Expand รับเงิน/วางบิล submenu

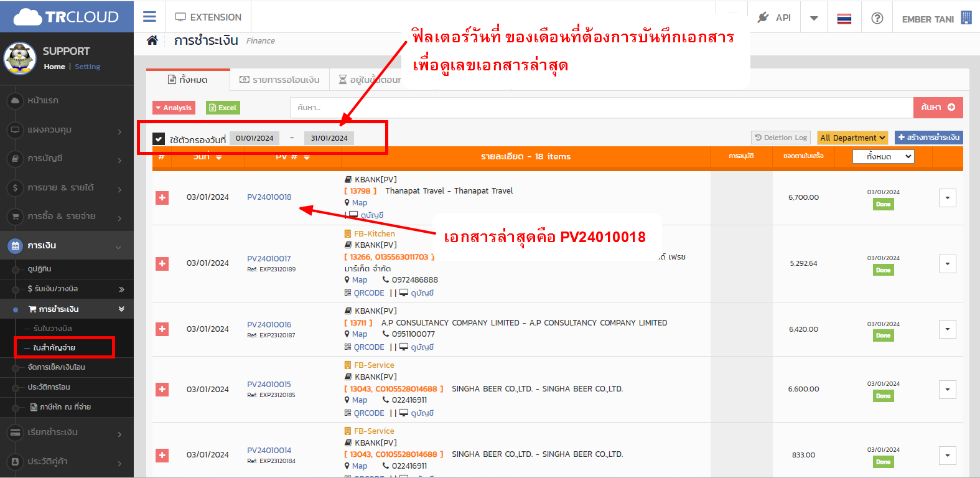click(67, 289)
